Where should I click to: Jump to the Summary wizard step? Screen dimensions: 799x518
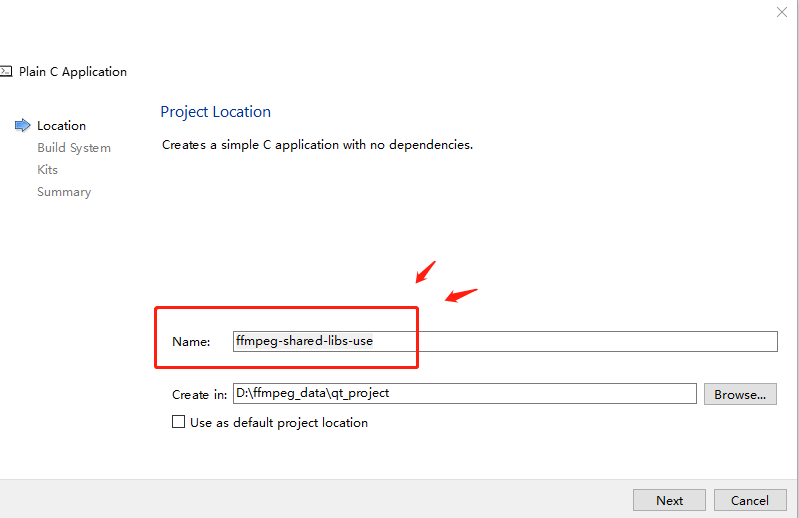[64, 192]
